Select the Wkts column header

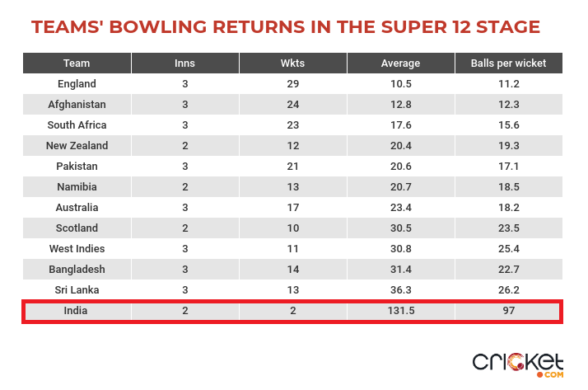coord(293,63)
